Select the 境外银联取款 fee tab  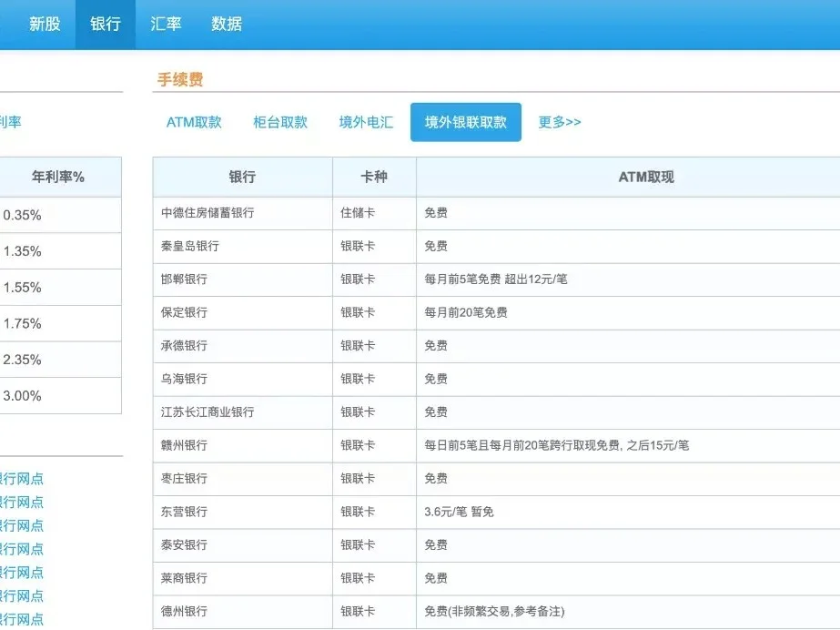pyautogui.click(x=466, y=122)
